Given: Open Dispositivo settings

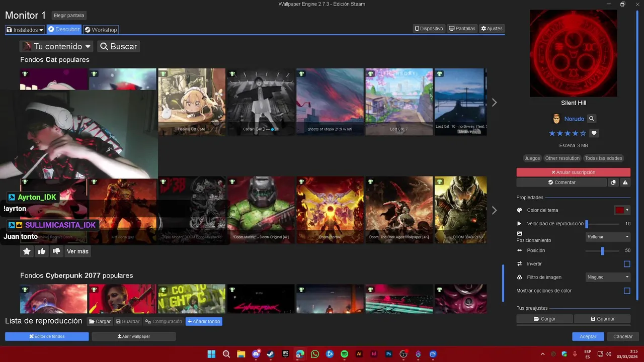Looking at the screenshot, I should click(x=429, y=29).
